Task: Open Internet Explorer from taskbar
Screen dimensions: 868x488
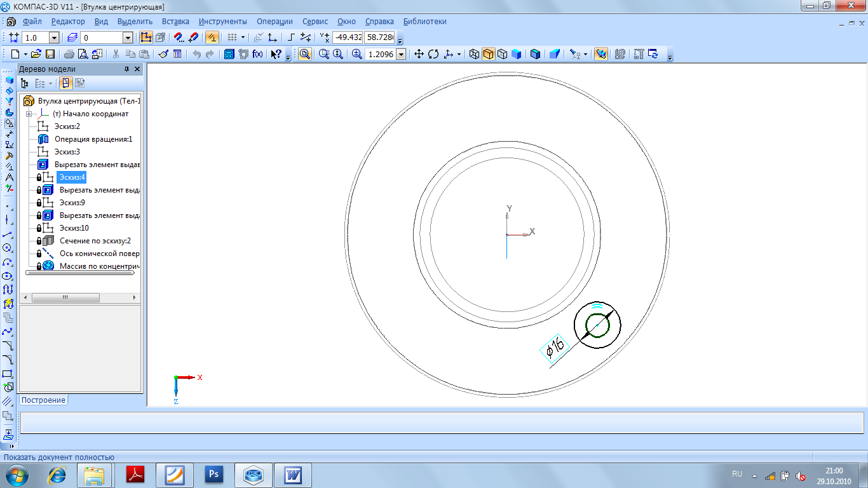Action: point(57,475)
